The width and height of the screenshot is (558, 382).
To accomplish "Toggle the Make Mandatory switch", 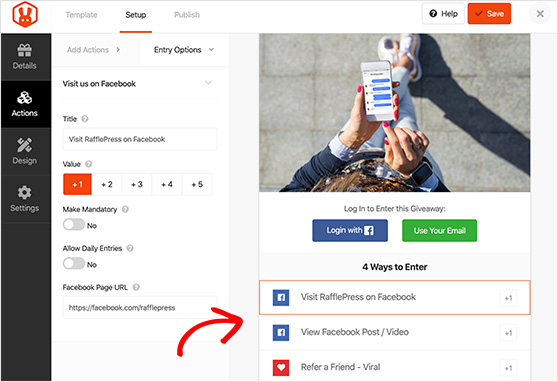I will point(74,225).
